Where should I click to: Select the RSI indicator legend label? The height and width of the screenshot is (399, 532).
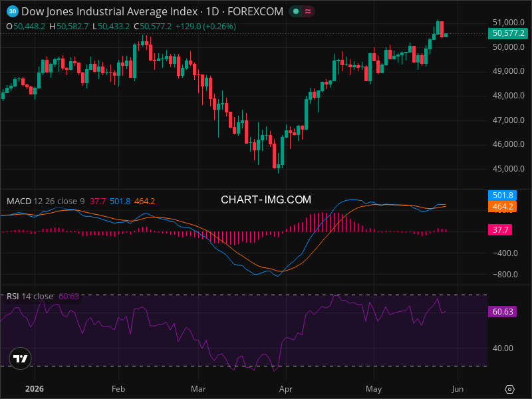pyautogui.click(x=13, y=296)
